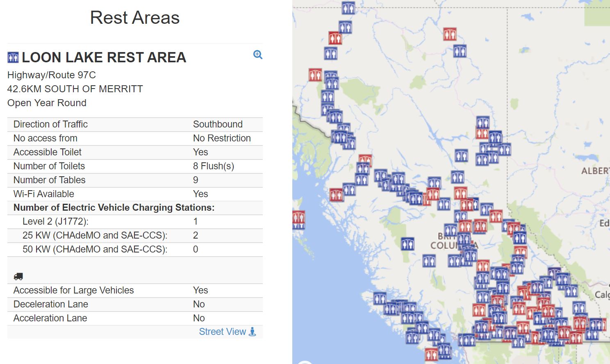Click 'Number of Electric Vehicle Charging Stations' header
The width and height of the screenshot is (610, 364).
coord(114,207)
